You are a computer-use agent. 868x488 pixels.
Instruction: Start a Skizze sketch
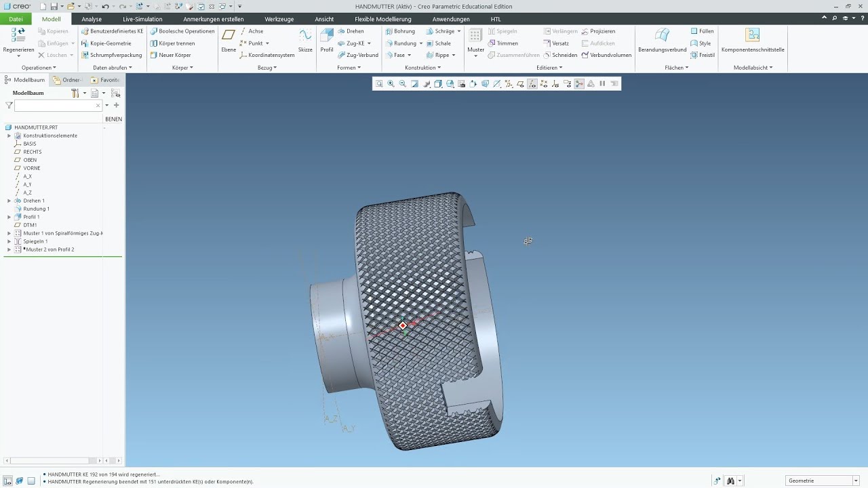(305, 40)
